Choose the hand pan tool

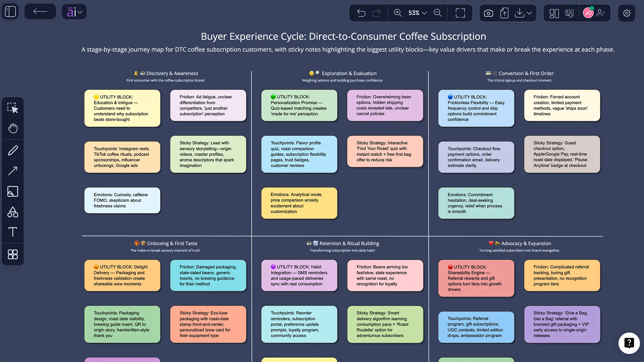click(x=13, y=128)
